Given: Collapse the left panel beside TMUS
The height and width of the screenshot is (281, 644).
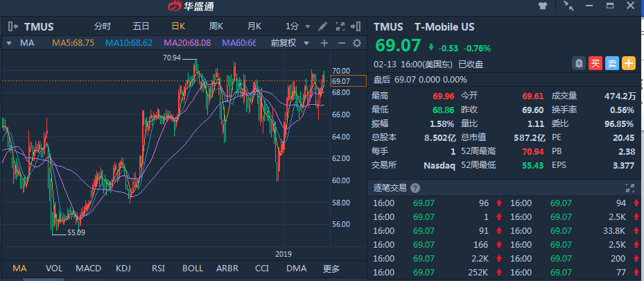Looking at the screenshot, I should click(x=12, y=26).
